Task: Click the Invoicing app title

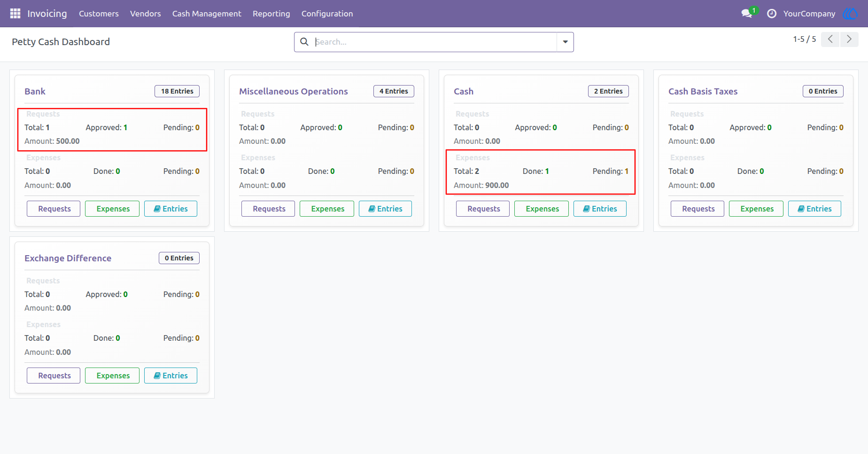Action: [x=47, y=14]
